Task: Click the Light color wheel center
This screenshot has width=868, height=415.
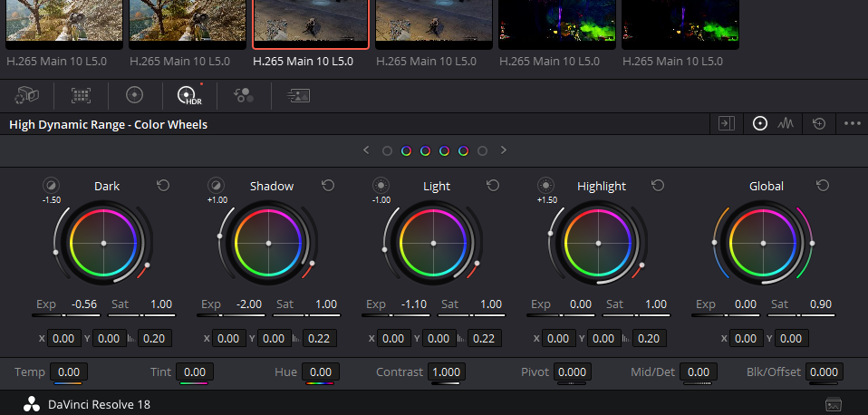Action: (x=433, y=244)
